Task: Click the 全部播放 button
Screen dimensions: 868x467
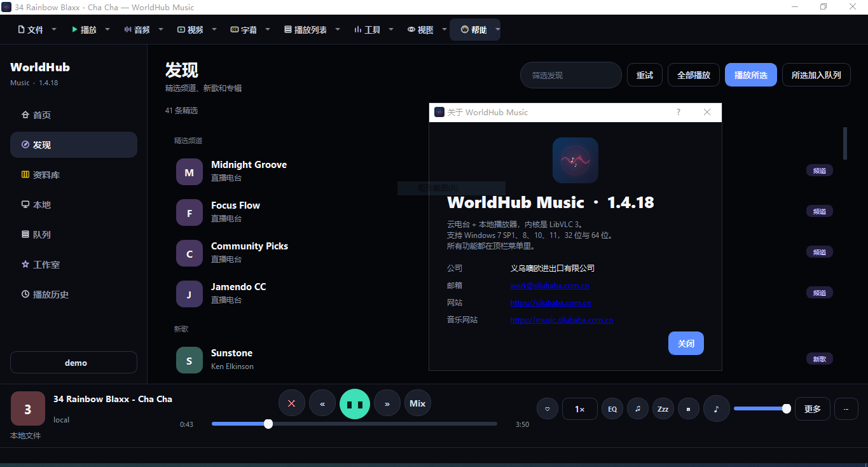Action: tap(694, 75)
